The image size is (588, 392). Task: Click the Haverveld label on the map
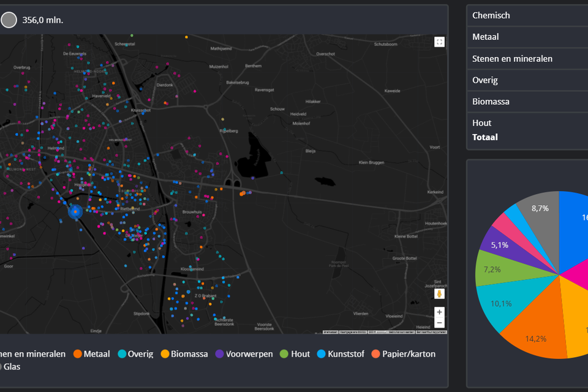pyautogui.click(x=101, y=96)
